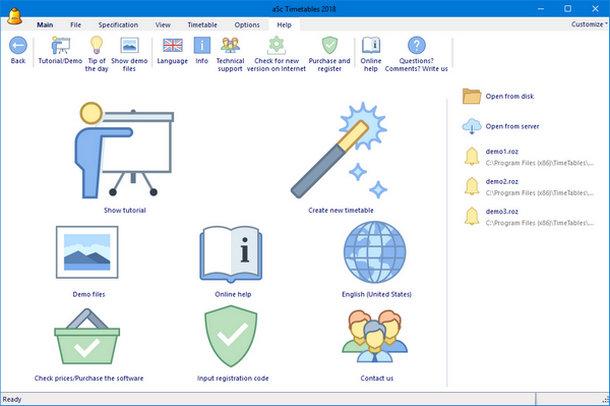Switch to the Main tab
610x406 pixels.
click(45, 24)
